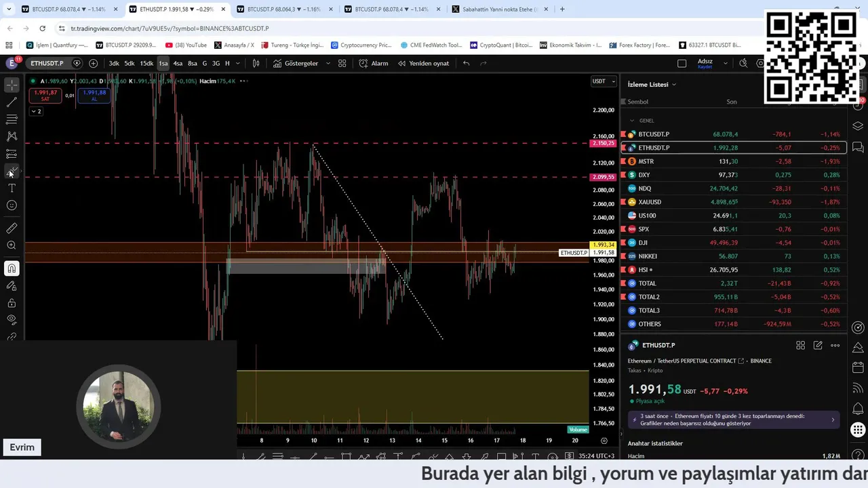Expand the Adsız layout dropdown

pyautogui.click(x=726, y=63)
